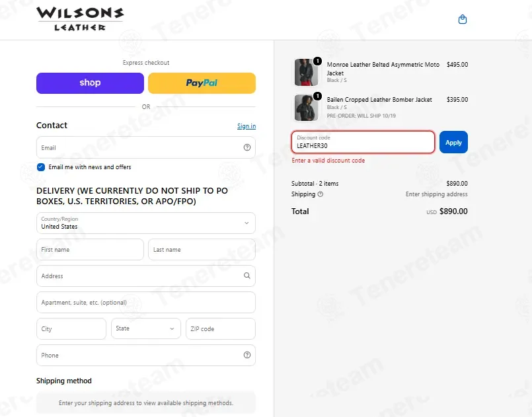Click the First name field

(90, 249)
